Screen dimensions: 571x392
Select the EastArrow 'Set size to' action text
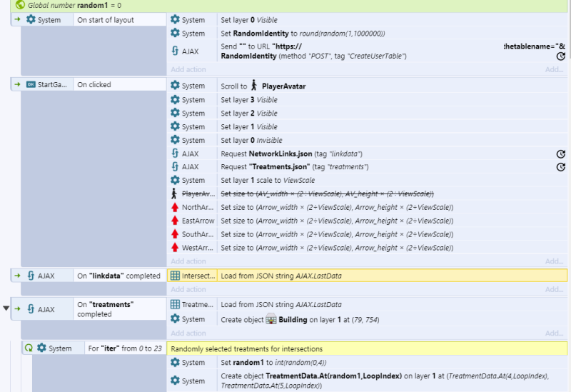click(x=337, y=221)
